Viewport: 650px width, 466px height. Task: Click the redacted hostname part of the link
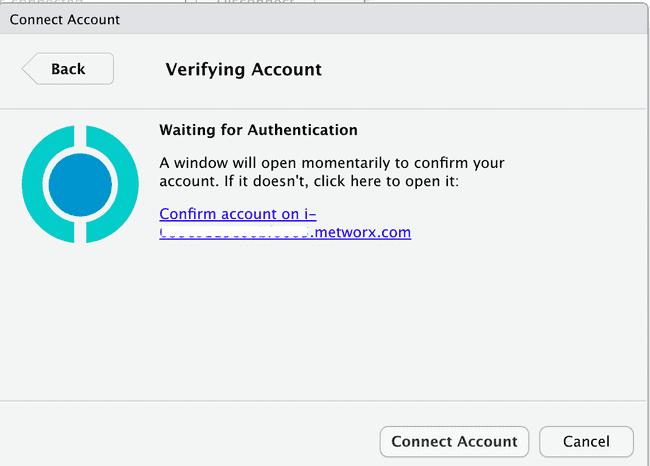click(x=235, y=232)
